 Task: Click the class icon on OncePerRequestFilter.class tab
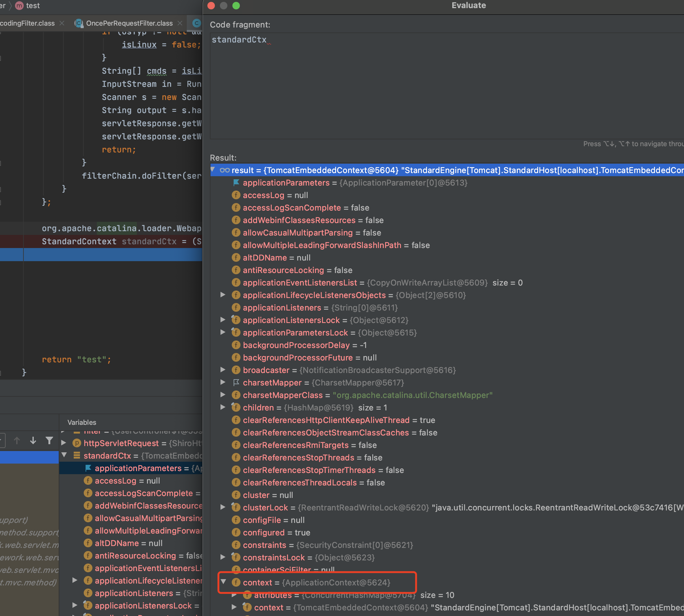79,23
